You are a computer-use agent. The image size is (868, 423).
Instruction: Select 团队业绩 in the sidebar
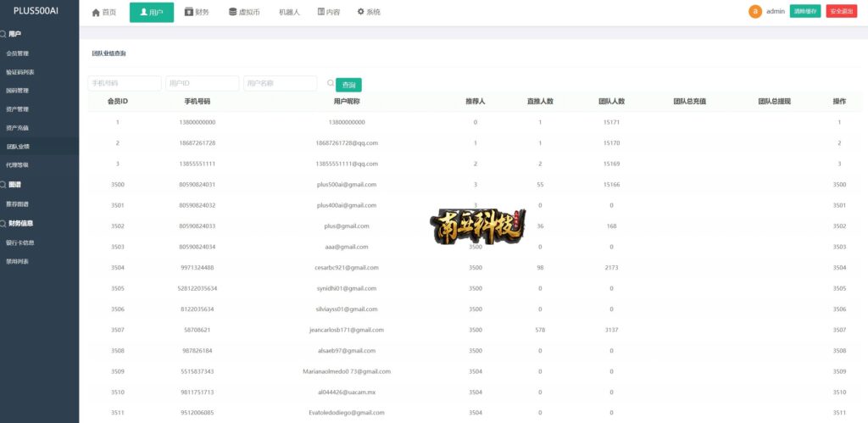click(19, 147)
